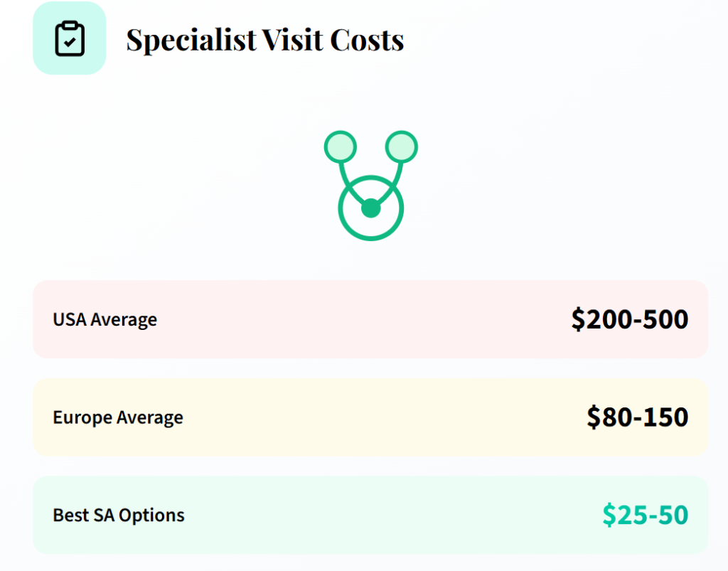728x571 pixels.
Task: Click the green $25-50 price value
Action: point(645,515)
